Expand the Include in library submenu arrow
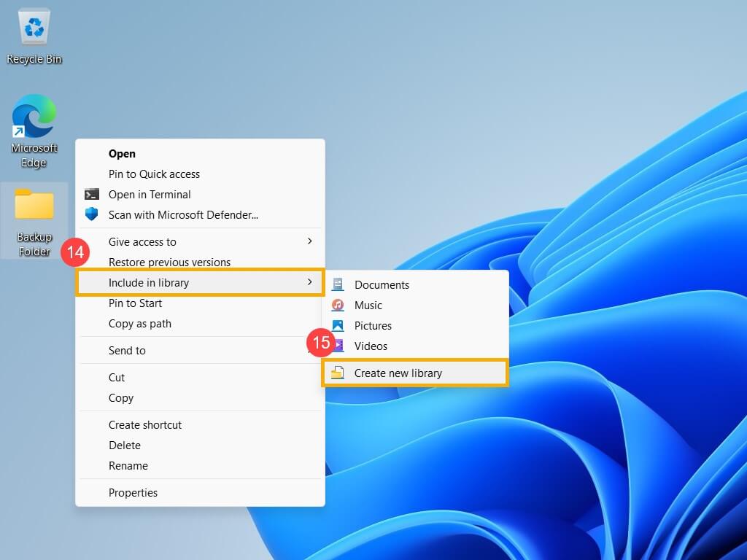Screen dimensions: 747x560 [x=309, y=282]
